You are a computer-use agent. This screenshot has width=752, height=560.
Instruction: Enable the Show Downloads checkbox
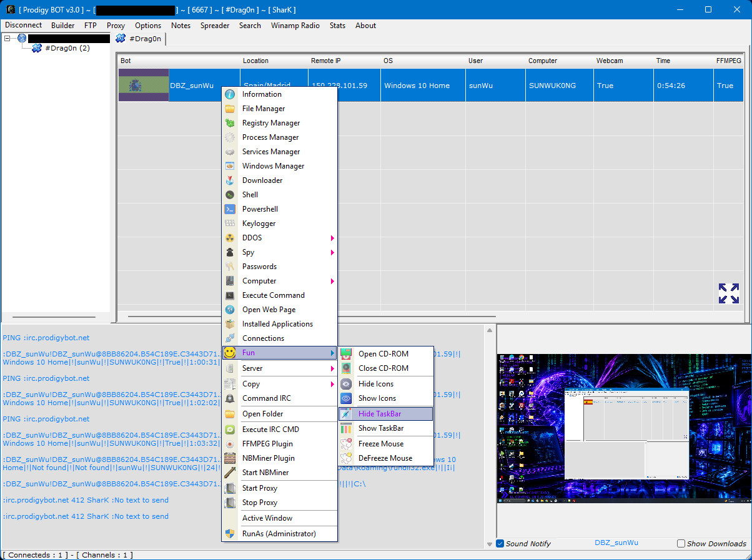pyautogui.click(x=681, y=544)
